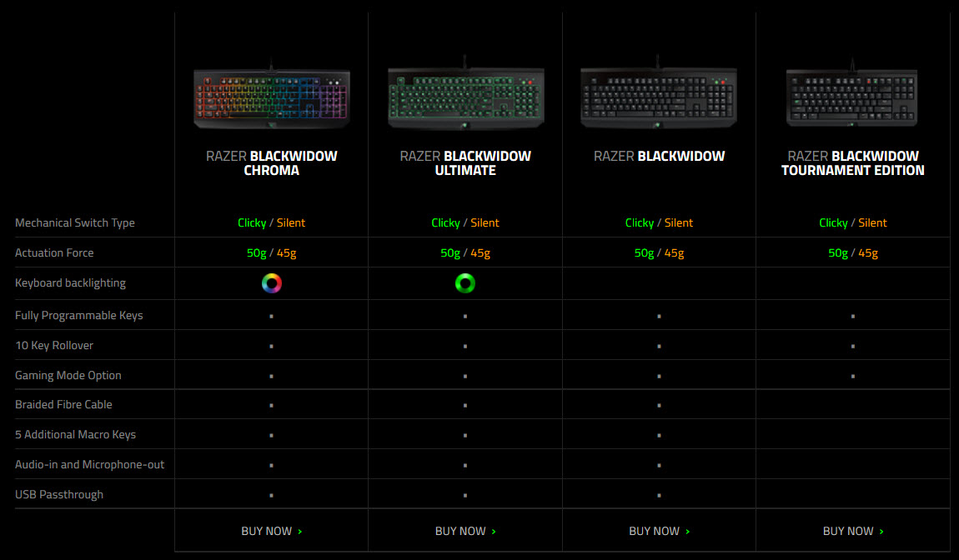This screenshot has width=959, height=560.
Task: Click Tournament Edition's Gaming Mode Option dot
Action: pos(853,376)
